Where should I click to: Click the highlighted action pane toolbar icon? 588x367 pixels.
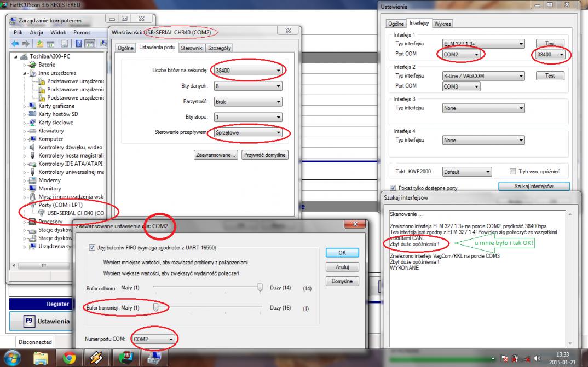pyautogui.click(x=90, y=44)
